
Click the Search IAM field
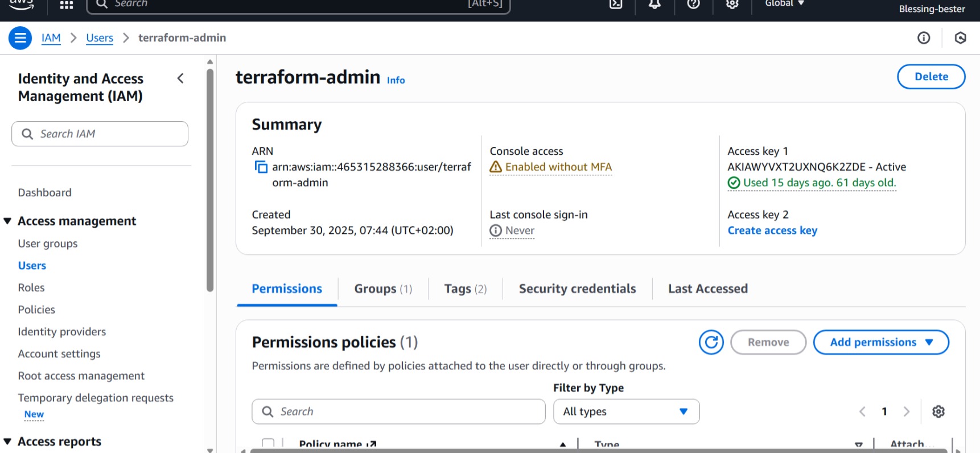100,134
